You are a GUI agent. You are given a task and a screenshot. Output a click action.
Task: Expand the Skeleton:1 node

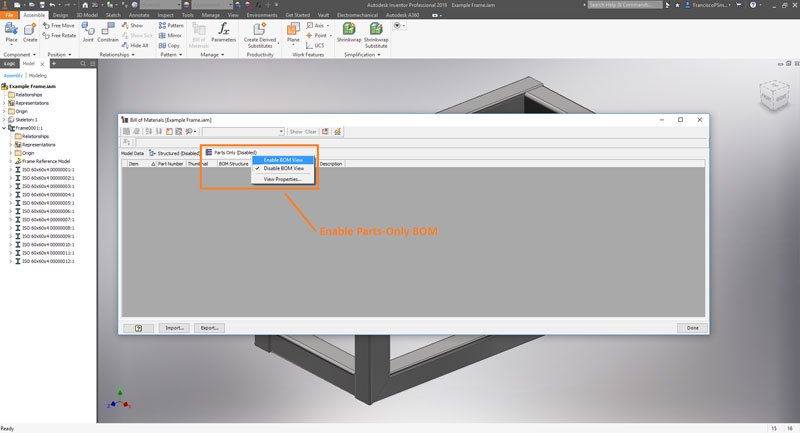4,119
